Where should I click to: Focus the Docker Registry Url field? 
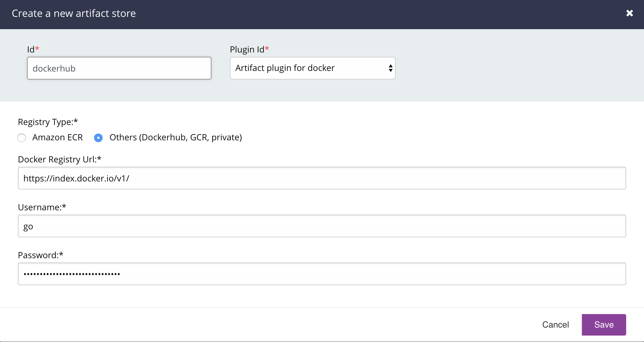tap(322, 178)
